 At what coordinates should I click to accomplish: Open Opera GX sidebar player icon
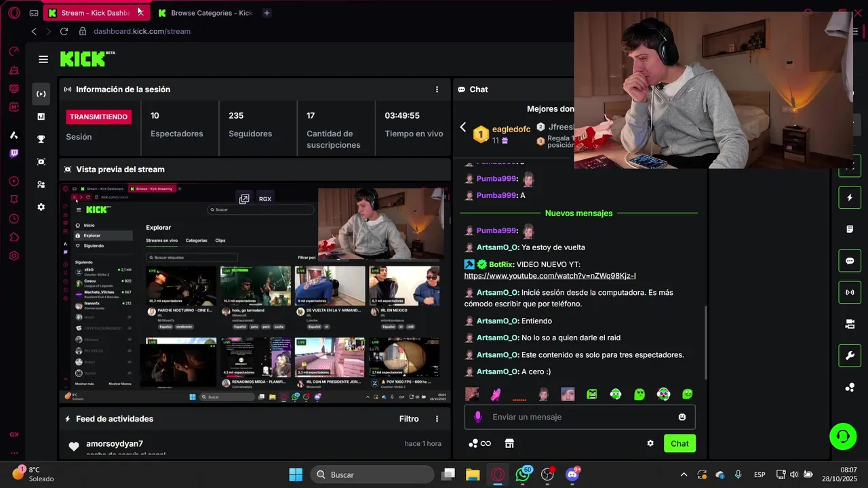(14, 182)
